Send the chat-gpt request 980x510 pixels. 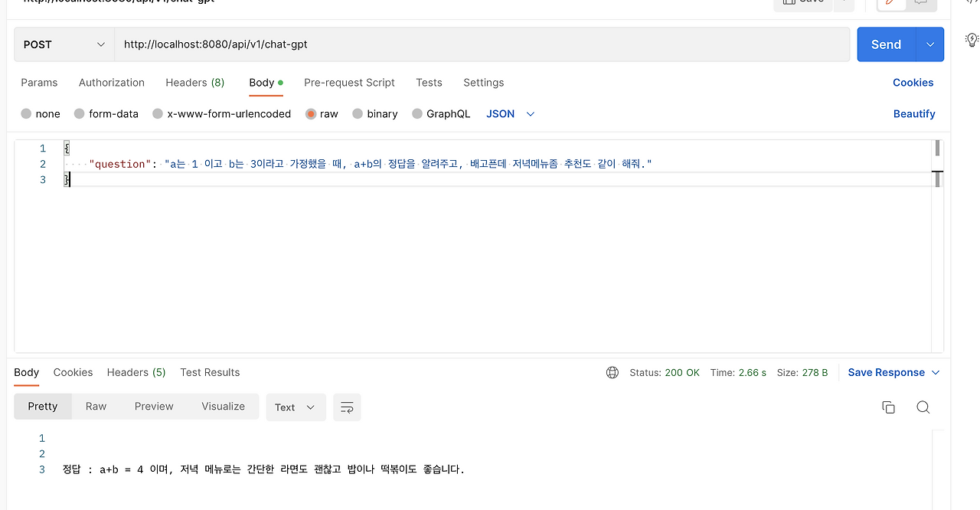pos(885,44)
